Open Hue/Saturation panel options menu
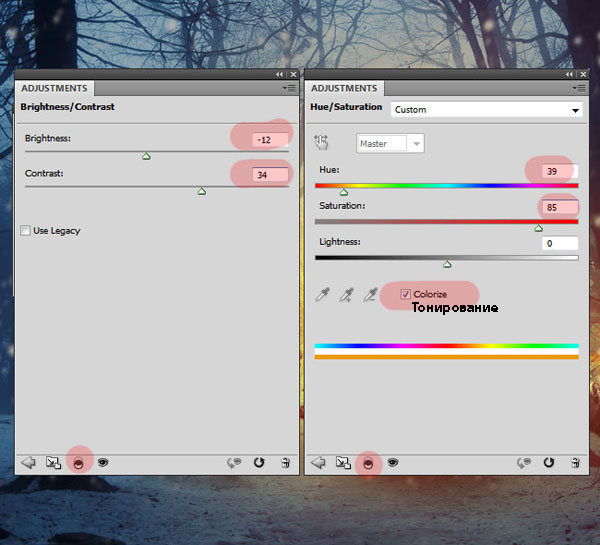Screen dimensions: 600x545 (579, 88)
